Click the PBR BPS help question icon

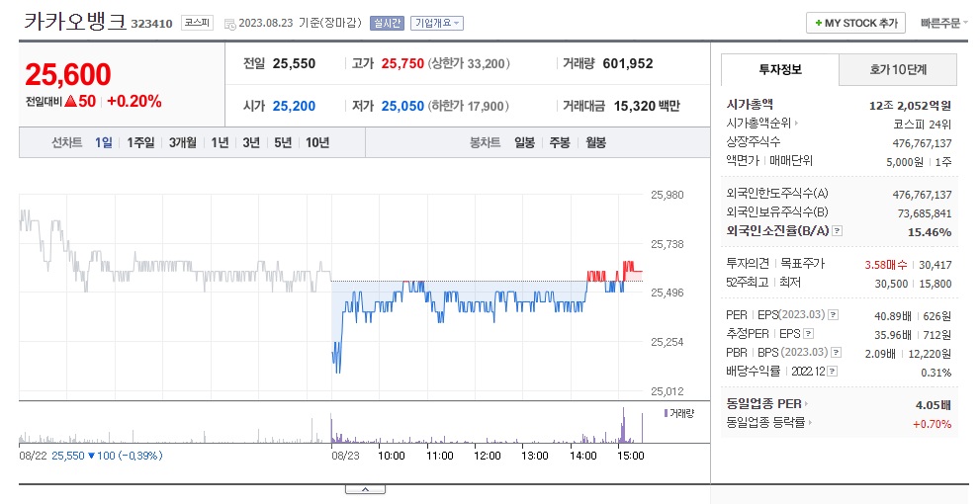(837, 353)
